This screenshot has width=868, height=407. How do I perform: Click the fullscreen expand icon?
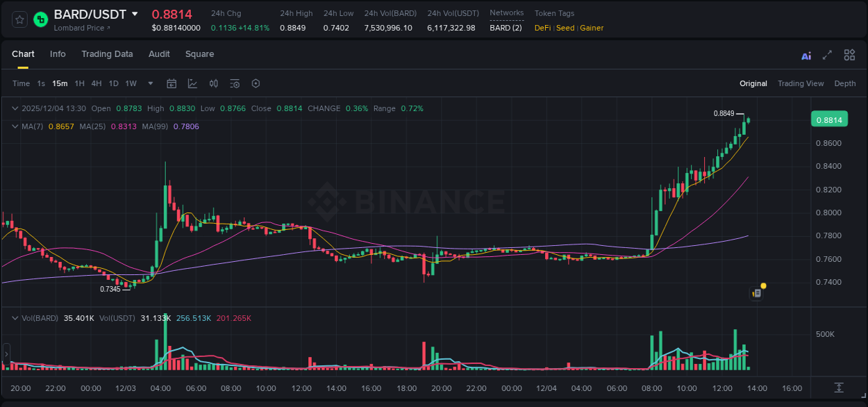(x=826, y=55)
